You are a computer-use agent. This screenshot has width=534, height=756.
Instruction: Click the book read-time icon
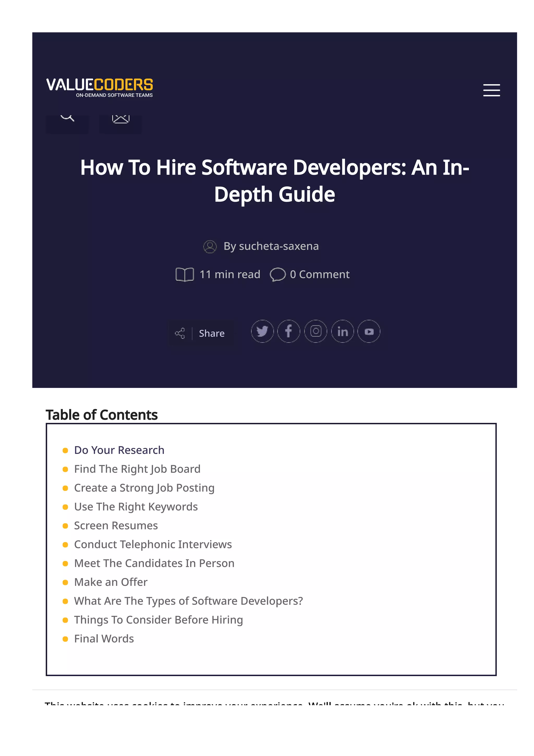[x=185, y=275]
